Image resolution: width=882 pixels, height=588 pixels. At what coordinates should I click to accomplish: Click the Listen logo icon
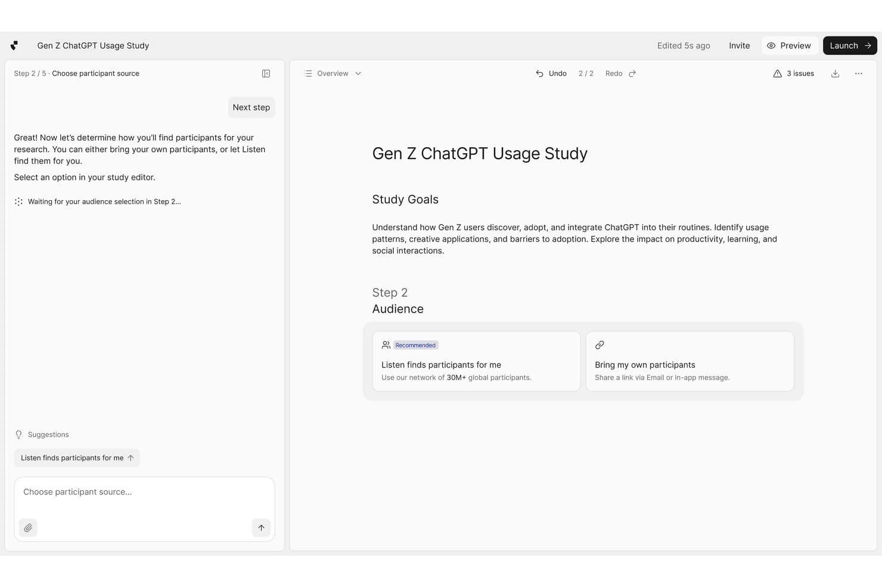(x=14, y=45)
